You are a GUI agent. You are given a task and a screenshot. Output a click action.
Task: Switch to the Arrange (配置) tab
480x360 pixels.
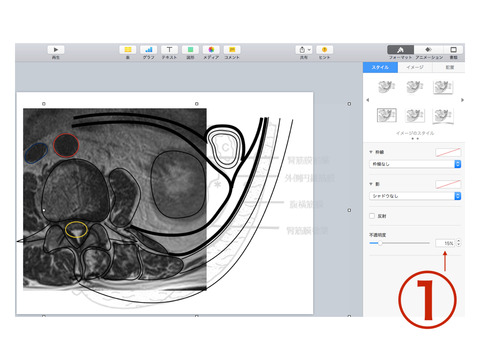tap(449, 67)
